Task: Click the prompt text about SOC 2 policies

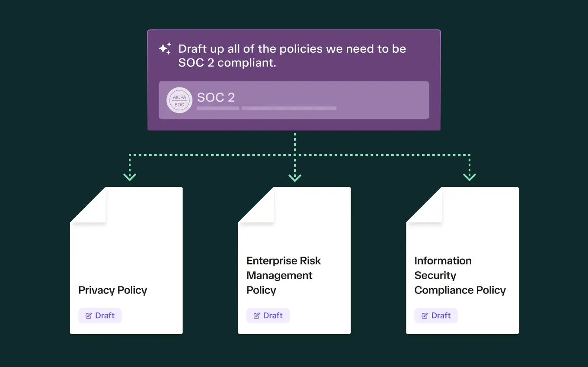Action: (292, 55)
